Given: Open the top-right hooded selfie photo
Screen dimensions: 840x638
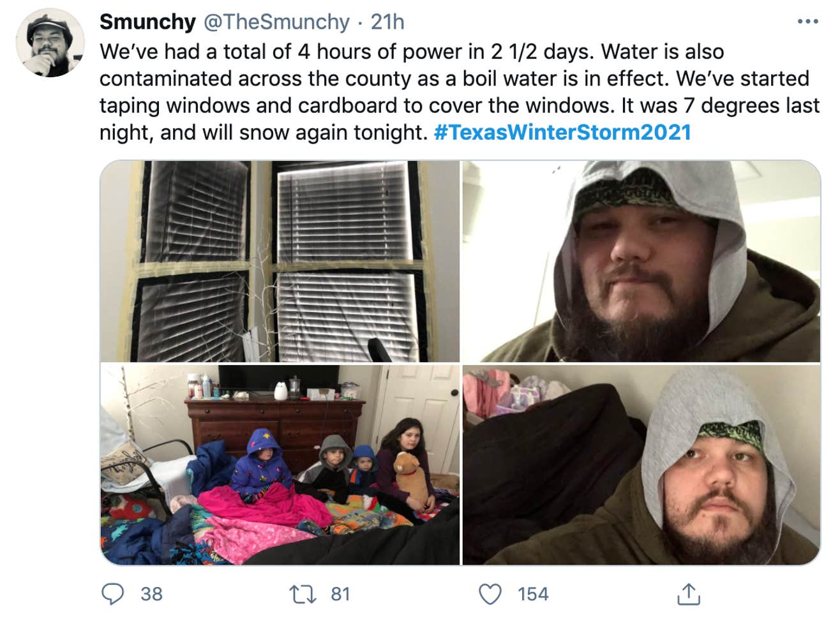Looking at the screenshot, I should coord(641,261).
